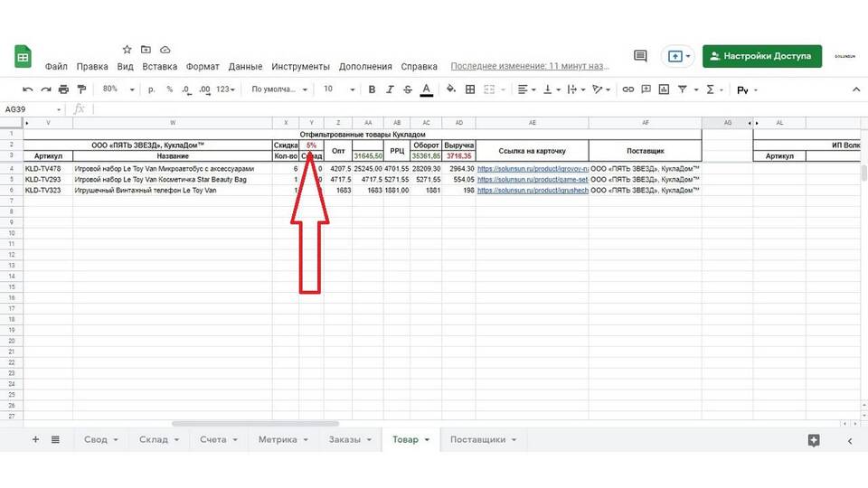Click the Настройки Доступа share button
The height and width of the screenshot is (488, 868).
[x=762, y=56]
